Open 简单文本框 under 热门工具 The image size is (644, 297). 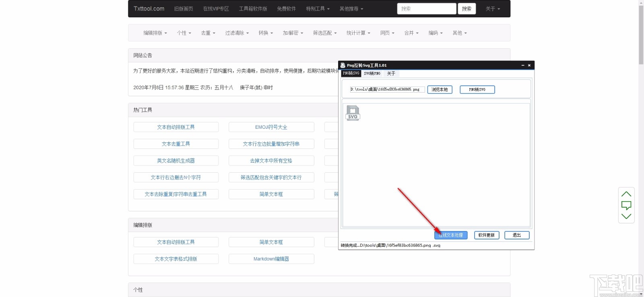[271, 194]
